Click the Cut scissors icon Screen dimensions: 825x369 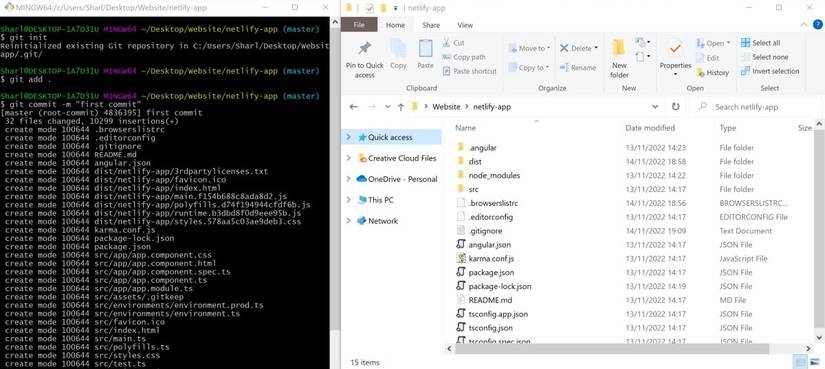446,43
